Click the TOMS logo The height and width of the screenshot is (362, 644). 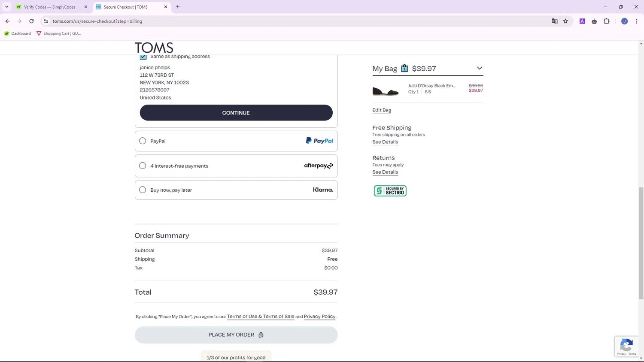tap(154, 48)
